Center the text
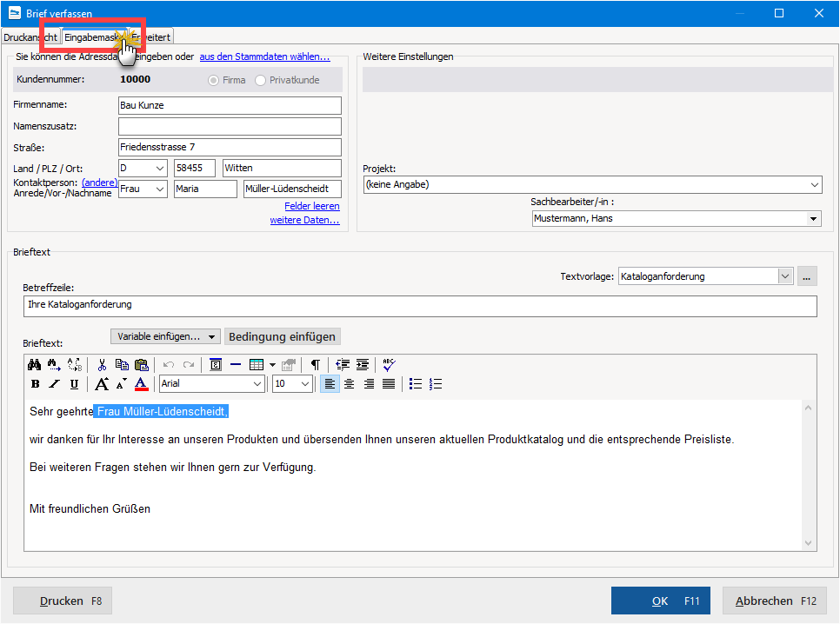 click(350, 384)
